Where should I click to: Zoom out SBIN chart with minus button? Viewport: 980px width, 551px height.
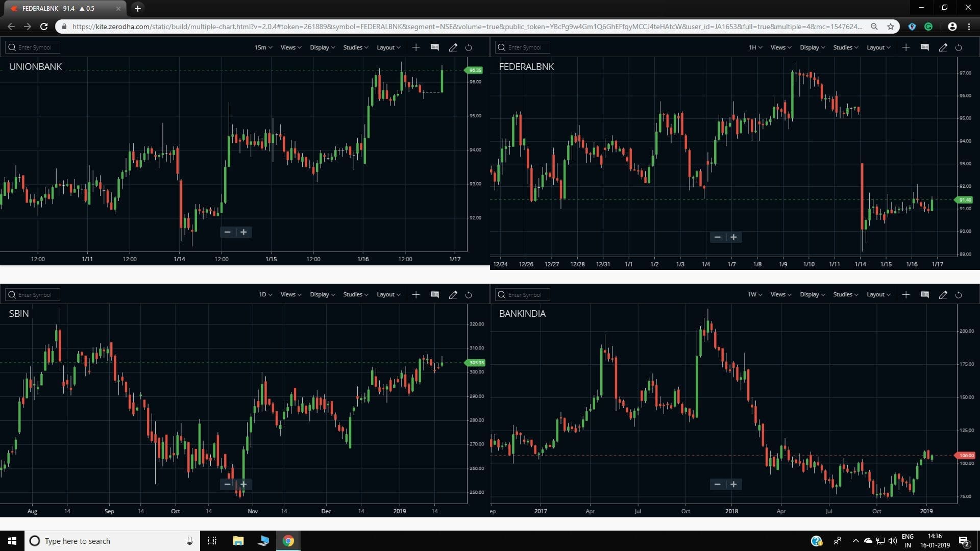coord(228,484)
